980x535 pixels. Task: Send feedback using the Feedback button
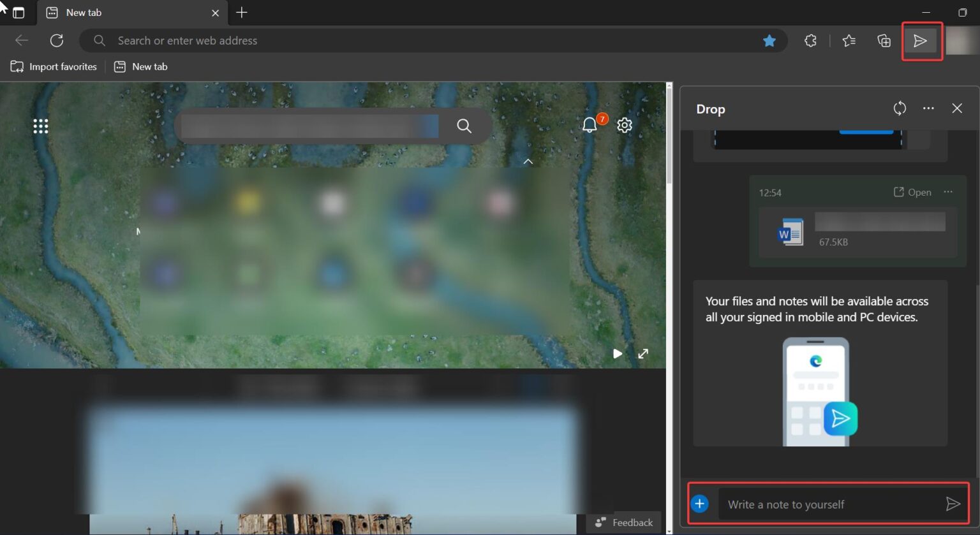623,522
